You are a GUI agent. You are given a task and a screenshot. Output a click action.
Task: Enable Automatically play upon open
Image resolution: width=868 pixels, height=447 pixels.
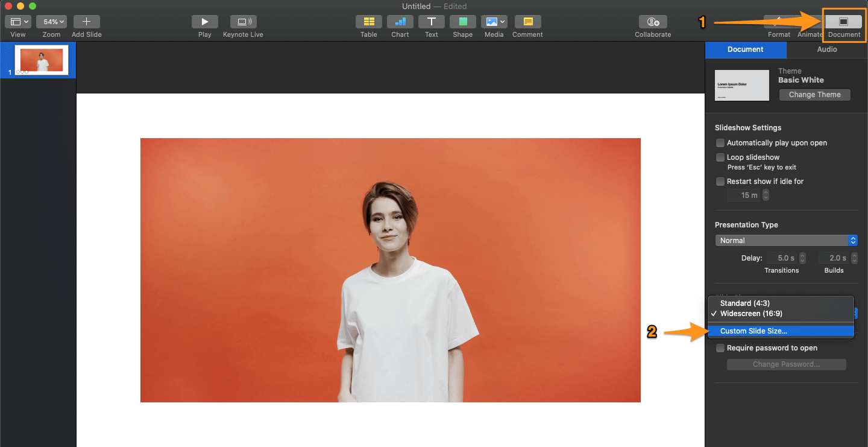tap(720, 143)
